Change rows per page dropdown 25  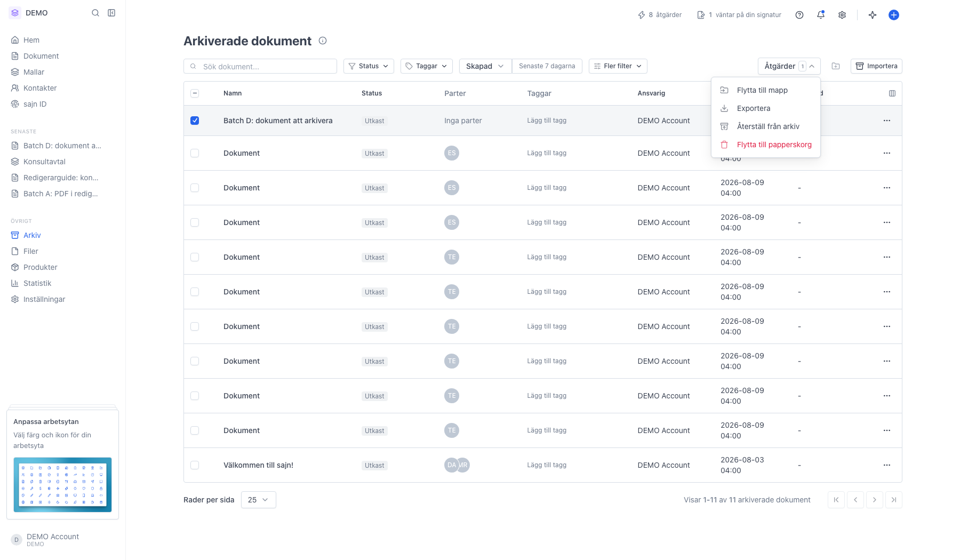(258, 500)
